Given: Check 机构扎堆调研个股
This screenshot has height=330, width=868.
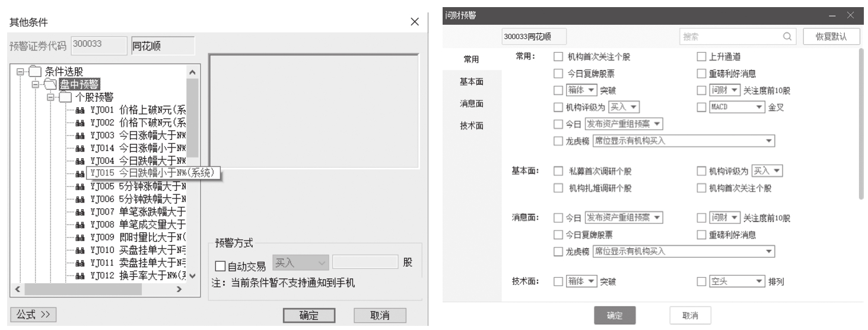Looking at the screenshot, I should (558, 188).
